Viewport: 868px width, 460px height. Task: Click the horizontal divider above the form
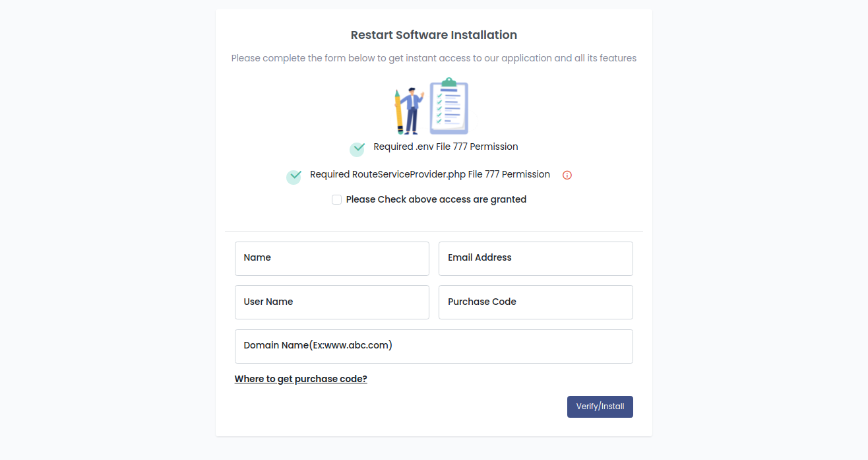pyautogui.click(x=433, y=231)
